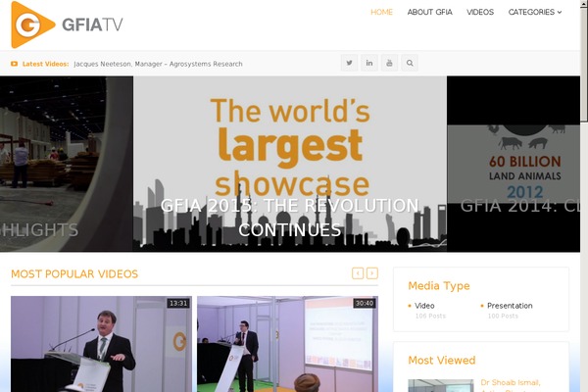Click the Most Popular Videos heading

point(74,273)
